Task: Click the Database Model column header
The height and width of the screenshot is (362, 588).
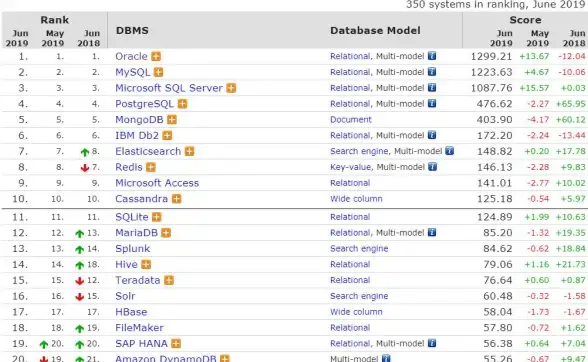Action: tap(375, 30)
